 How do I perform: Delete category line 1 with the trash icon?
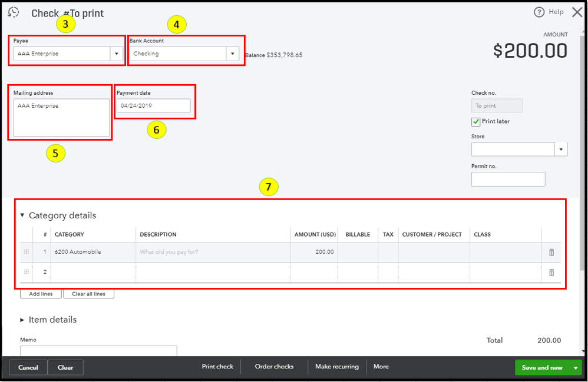(551, 252)
